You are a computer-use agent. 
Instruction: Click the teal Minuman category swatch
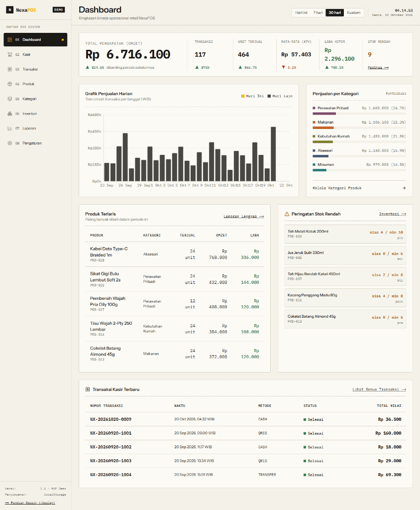coord(314,164)
